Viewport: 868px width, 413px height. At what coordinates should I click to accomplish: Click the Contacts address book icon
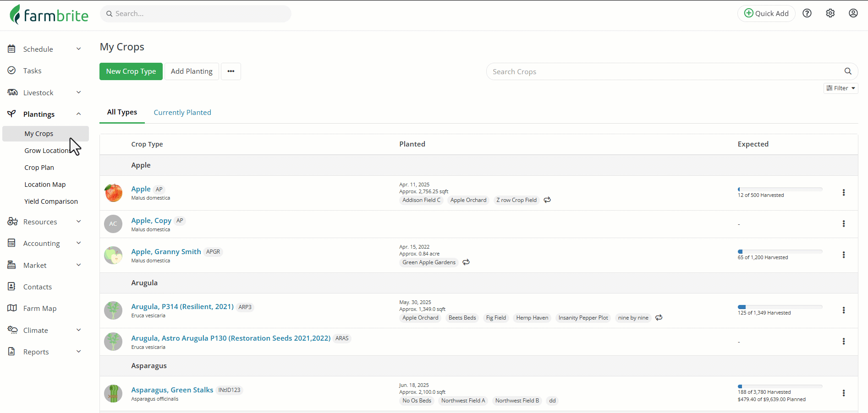[x=12, y=287]
